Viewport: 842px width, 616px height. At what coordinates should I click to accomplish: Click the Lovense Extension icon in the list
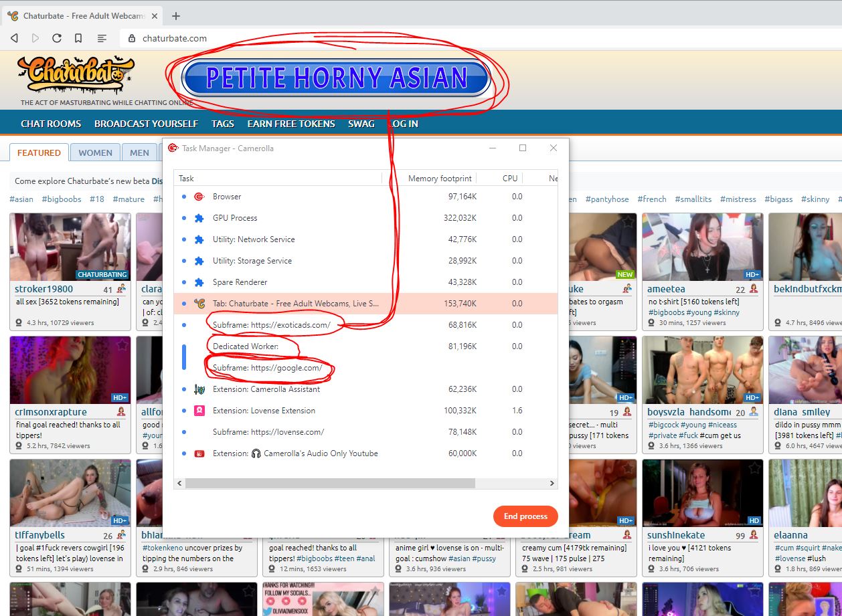click(x=199, y=411)
